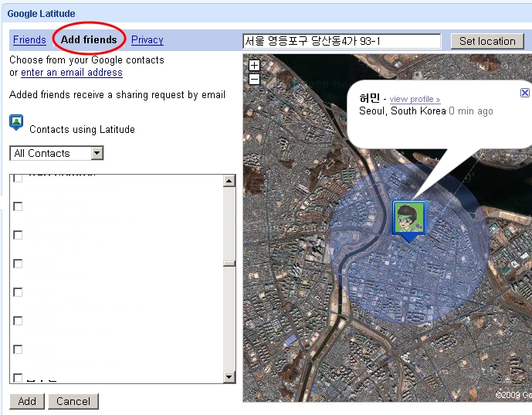
Task: Go to the Privacy tab
Action: pos(147,39)
